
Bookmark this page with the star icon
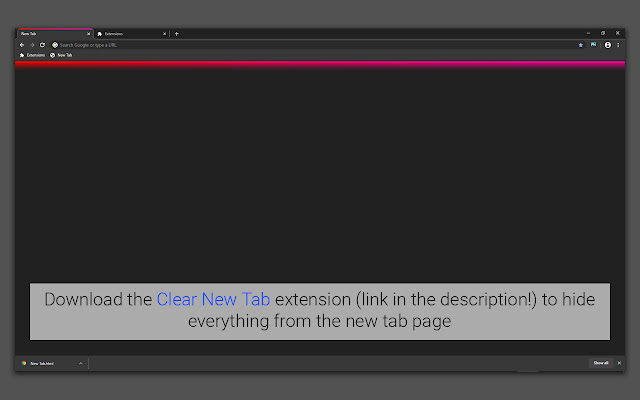tap(580, 45)
